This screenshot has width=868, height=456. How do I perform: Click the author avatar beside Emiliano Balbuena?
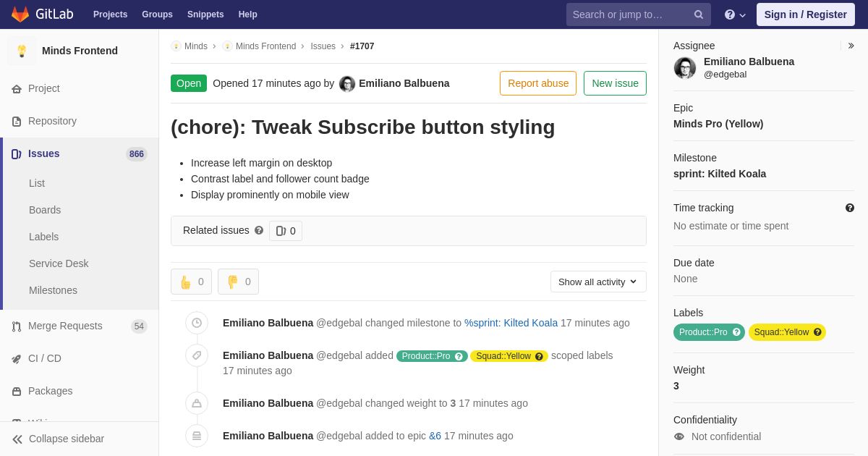point(347,84)
